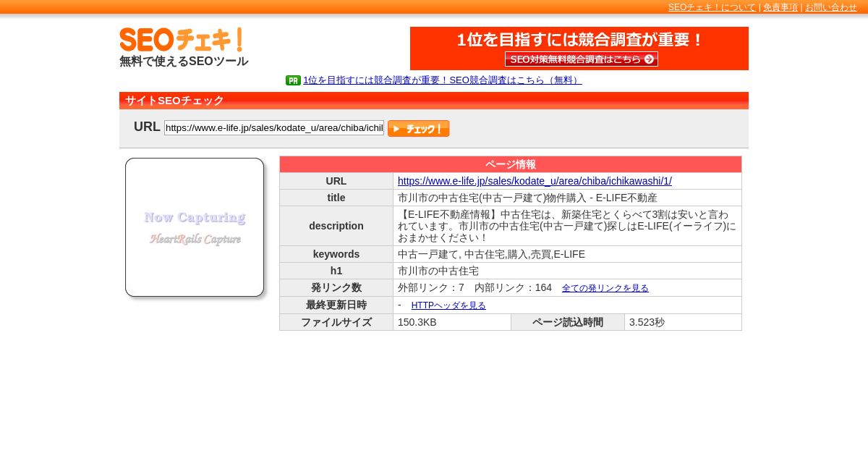
Task: Click the description row label
Action: [x=336, y=226]
